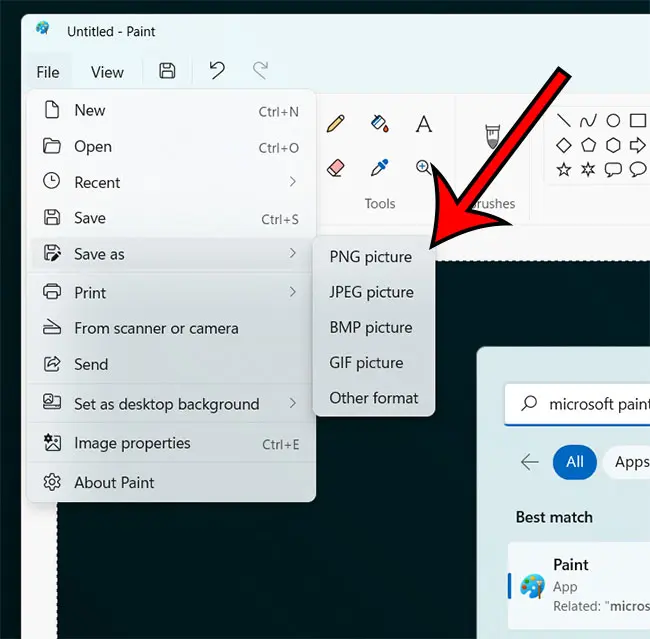Screen dimensions: 650x639
Task: Click the All filter button
Action: 575,462
